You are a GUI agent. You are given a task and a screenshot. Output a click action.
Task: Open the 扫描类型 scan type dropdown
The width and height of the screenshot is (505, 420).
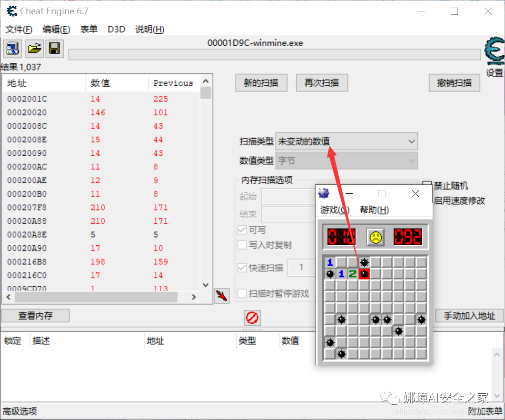347,141
